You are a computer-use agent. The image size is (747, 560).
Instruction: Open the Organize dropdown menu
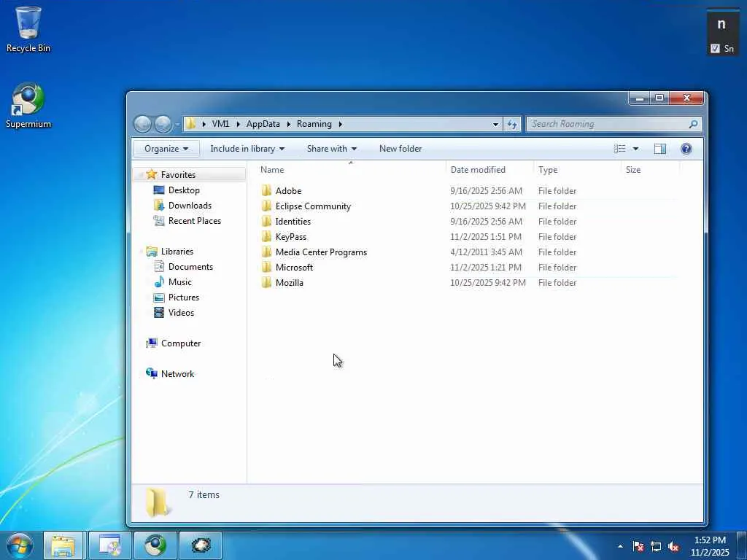[166, 149]
